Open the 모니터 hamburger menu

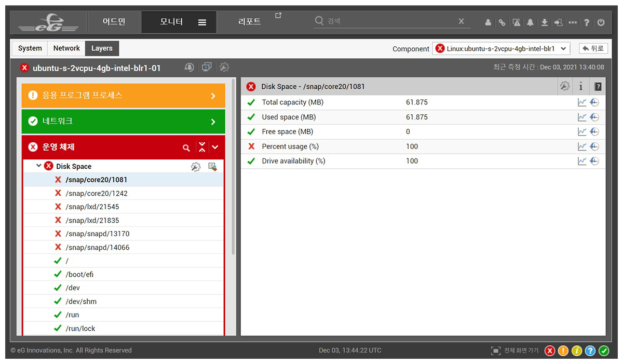pos(202,22)
